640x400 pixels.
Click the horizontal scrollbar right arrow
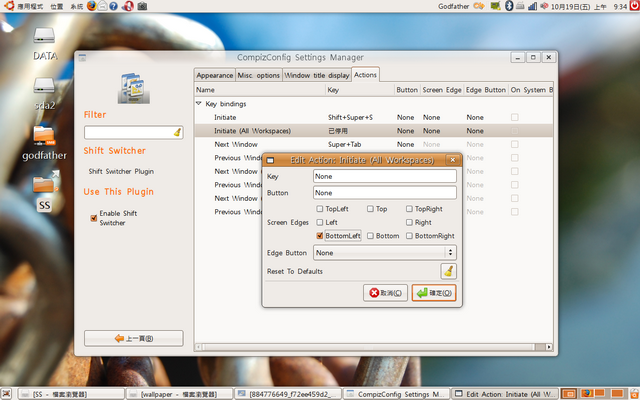pos(549,347)
